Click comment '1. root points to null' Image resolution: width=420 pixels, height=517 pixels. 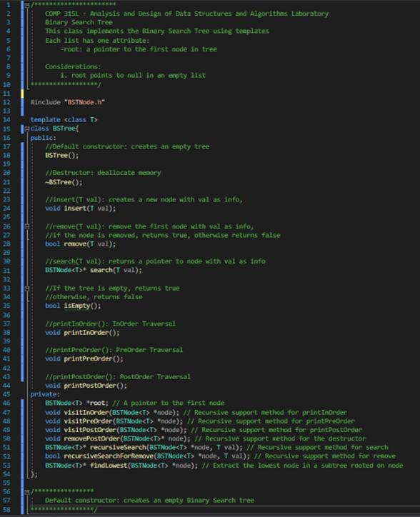coord(133,76)
